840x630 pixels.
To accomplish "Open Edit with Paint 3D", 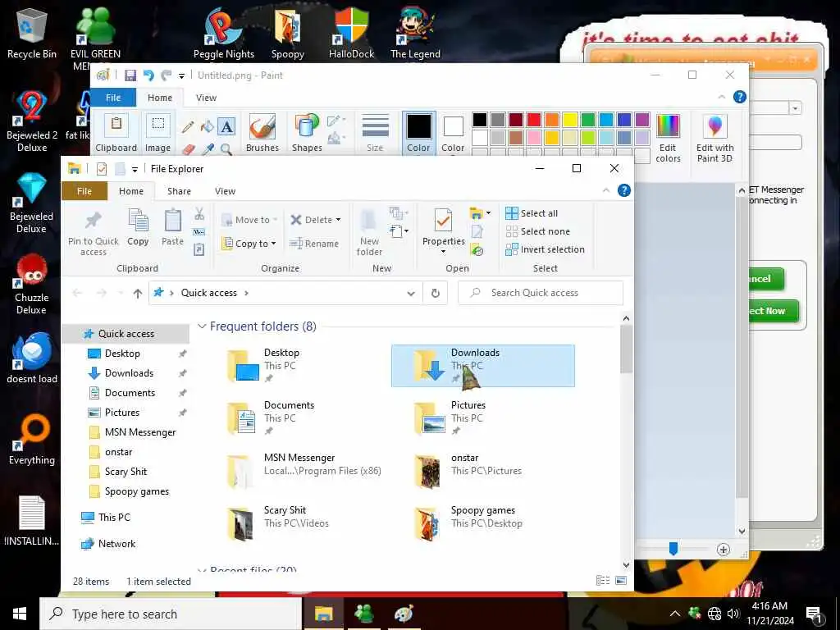I will 714,138.
